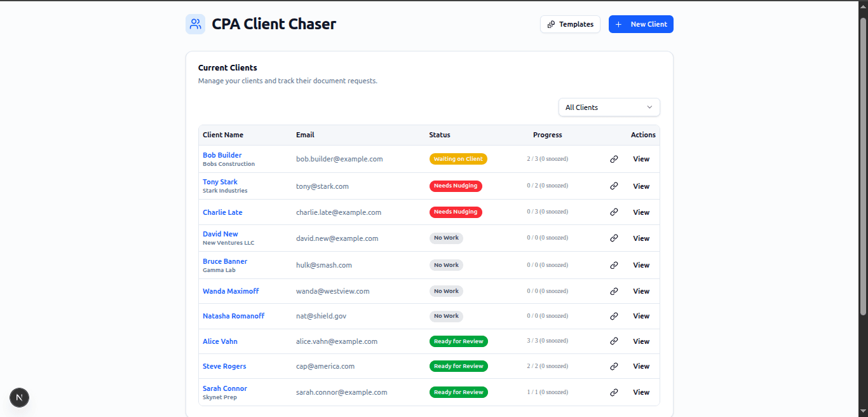Open the All Clients filter dropdown
This screenshot has width=868, height=417.
(x=609, y=107)
